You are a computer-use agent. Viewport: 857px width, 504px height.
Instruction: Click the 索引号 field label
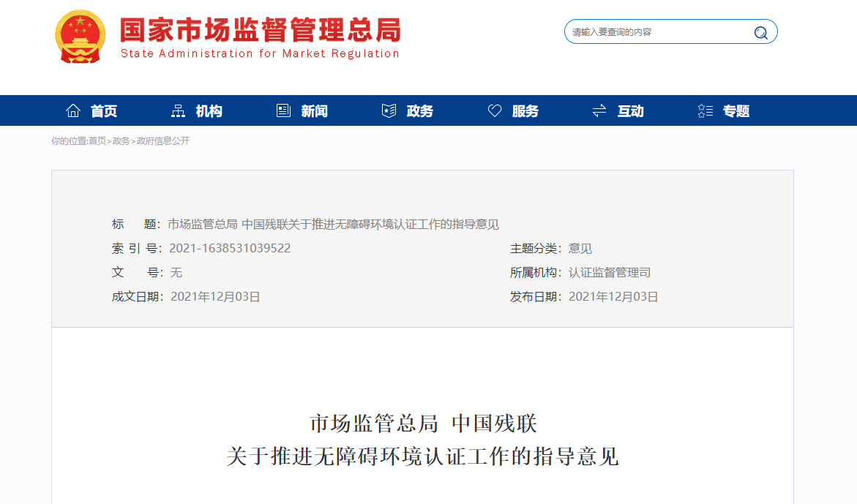[137, 249]
